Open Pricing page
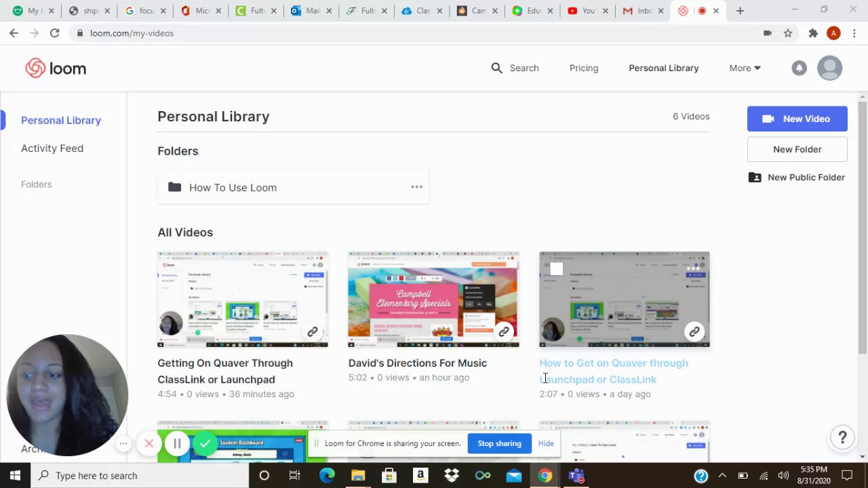The width and height of the screenshot is (868, 488). (584, 68)
